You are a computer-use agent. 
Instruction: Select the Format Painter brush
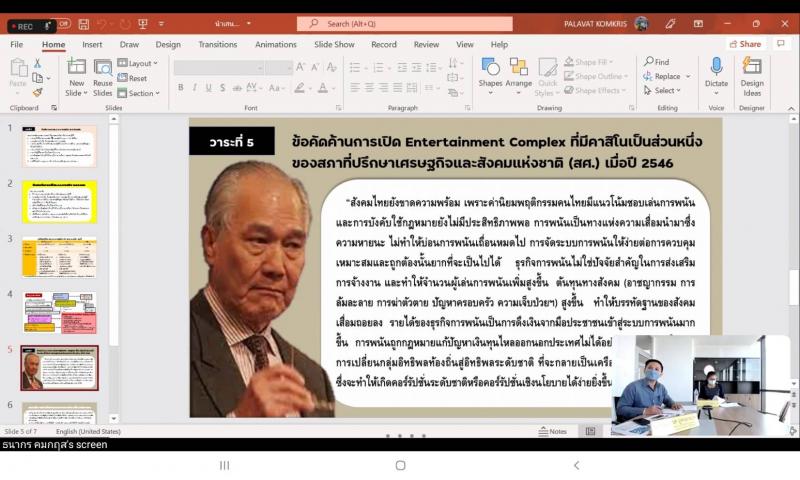(37, 92)
